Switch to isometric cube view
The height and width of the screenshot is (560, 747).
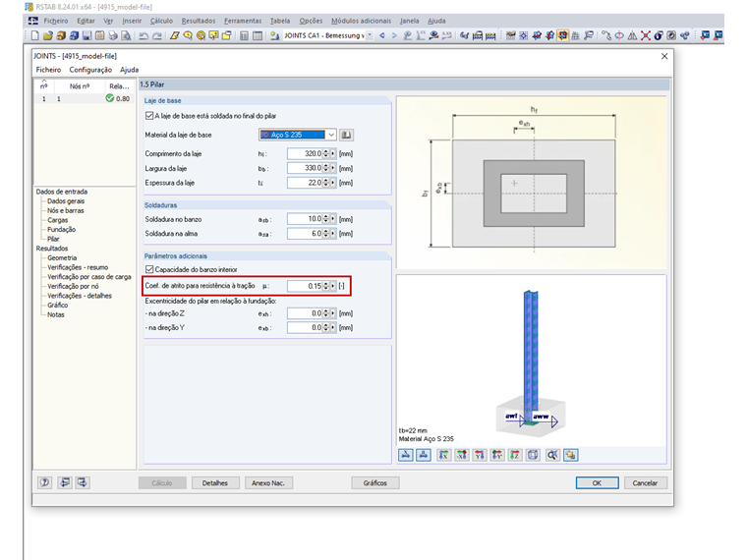(533, 455)
